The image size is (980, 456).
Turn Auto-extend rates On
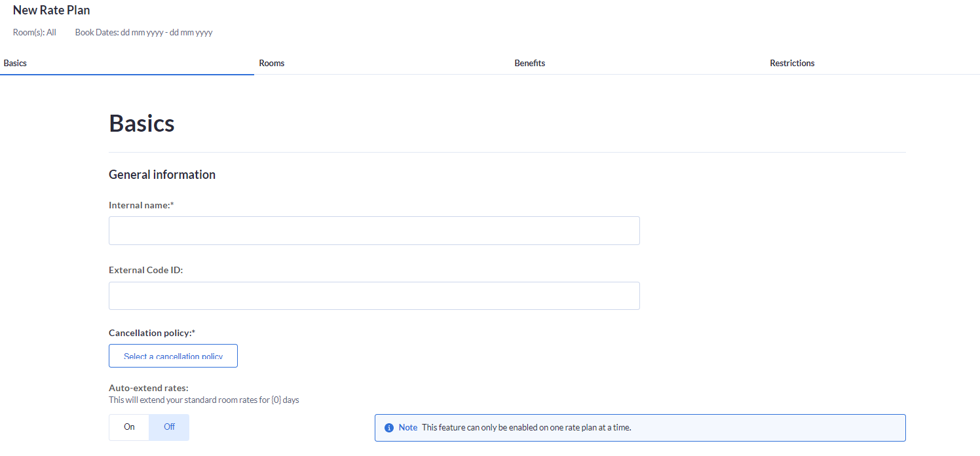(129, 427)
